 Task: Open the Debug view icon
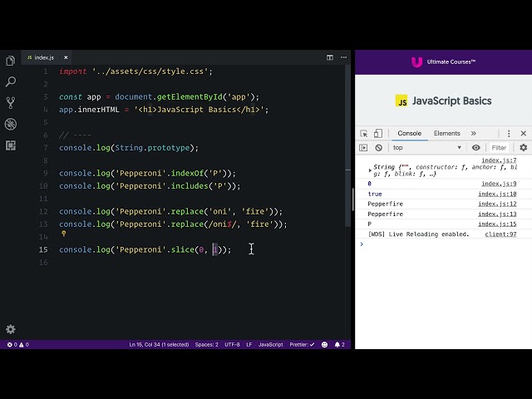tap(11, 124)
